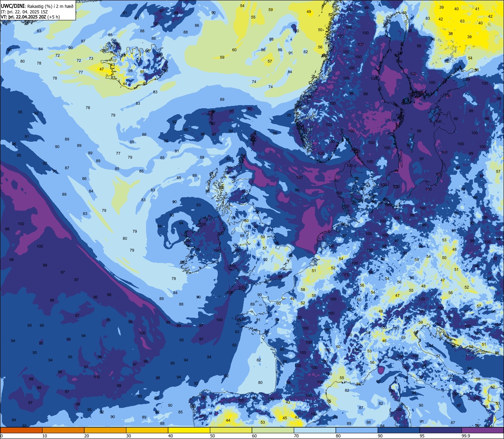
Task: Click the VT valid time 20Z line
Action: coord(30,17)
